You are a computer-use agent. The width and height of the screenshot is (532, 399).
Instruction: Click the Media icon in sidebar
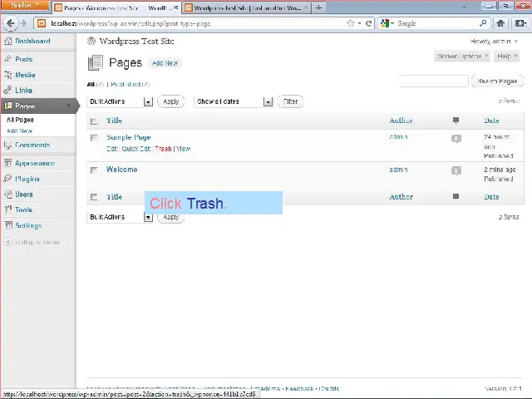tap(7, 75)
